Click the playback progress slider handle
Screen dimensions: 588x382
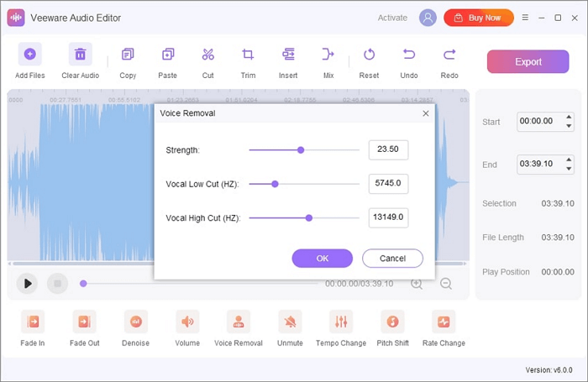click(83, 284)
